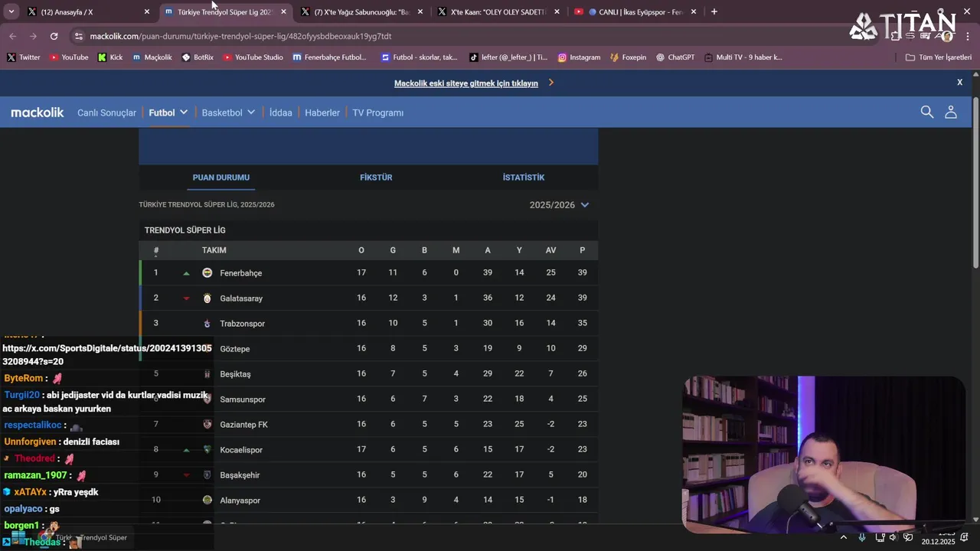Open the Başakşehir team link
The width and height of the screenshot is (980, 551).
[x=240, y=475]
